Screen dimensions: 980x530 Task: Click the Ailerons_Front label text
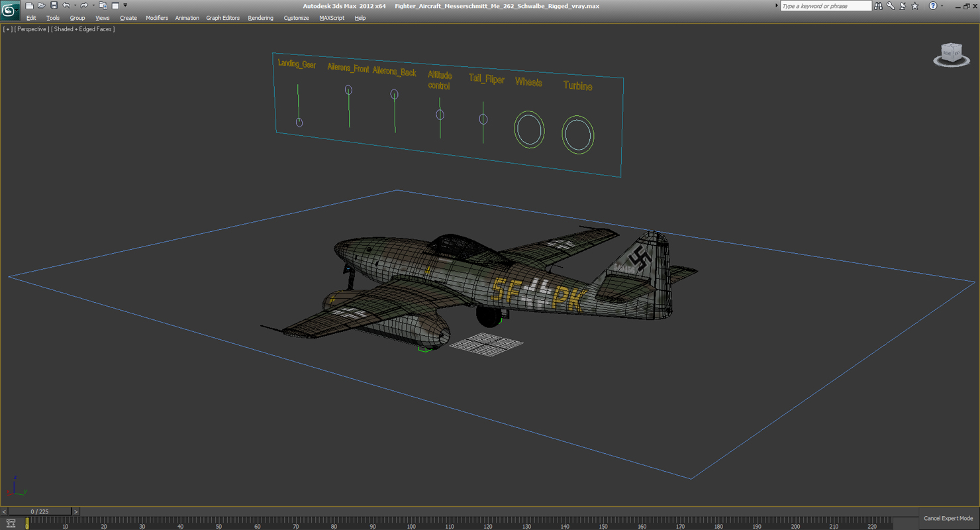(348, 68)
